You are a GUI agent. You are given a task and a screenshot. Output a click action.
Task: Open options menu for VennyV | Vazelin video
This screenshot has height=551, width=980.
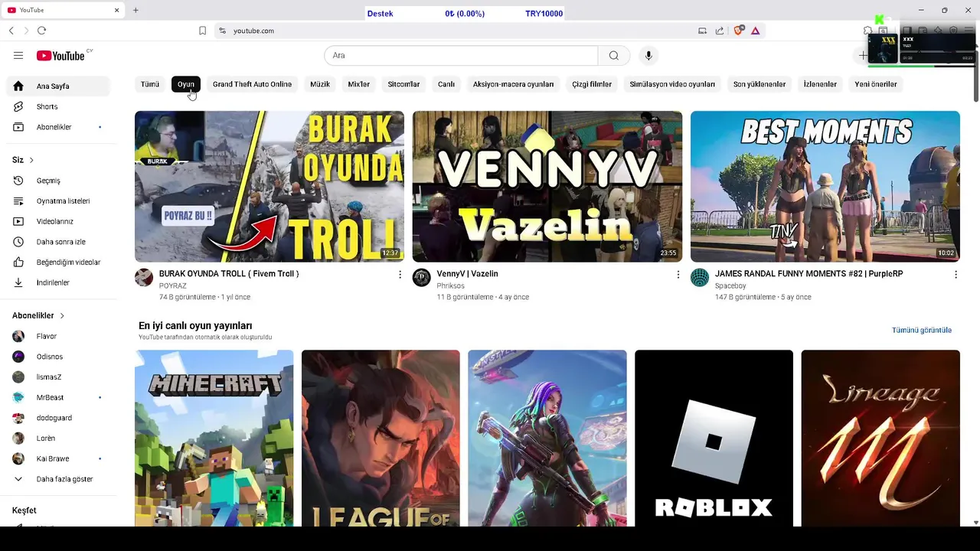(x=678, y=274)
